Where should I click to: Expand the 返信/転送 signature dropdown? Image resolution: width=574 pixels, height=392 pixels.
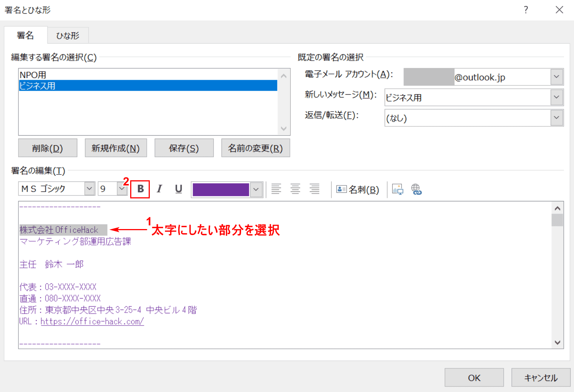(557, 118)
